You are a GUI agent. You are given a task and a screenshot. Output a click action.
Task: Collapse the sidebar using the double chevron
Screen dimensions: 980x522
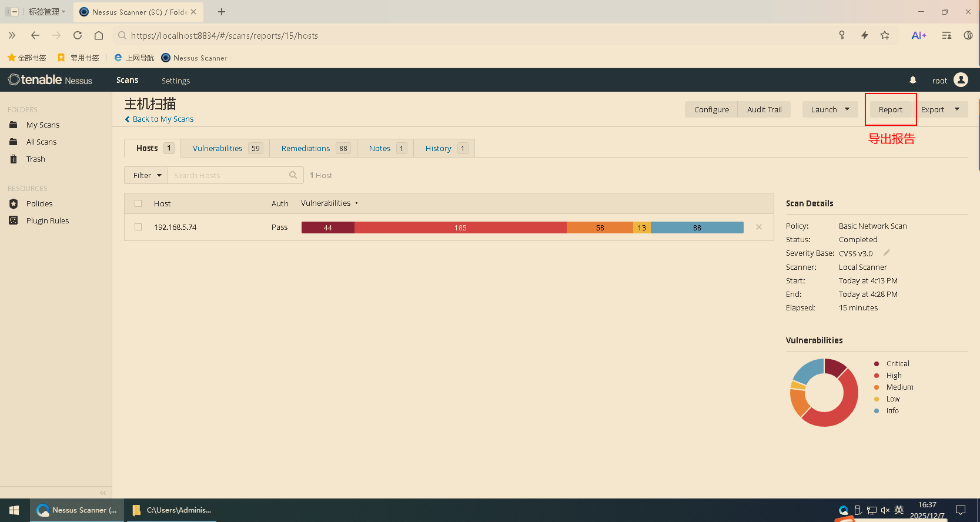tap(103, 493)
